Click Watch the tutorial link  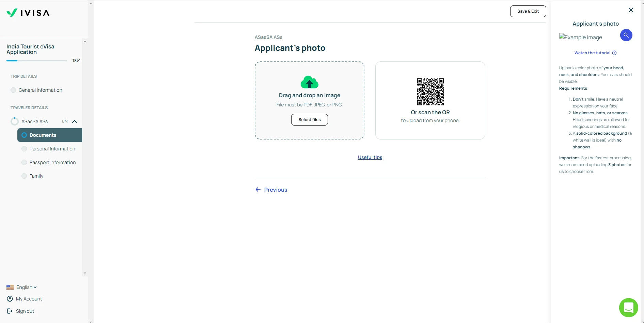[592, 53]
